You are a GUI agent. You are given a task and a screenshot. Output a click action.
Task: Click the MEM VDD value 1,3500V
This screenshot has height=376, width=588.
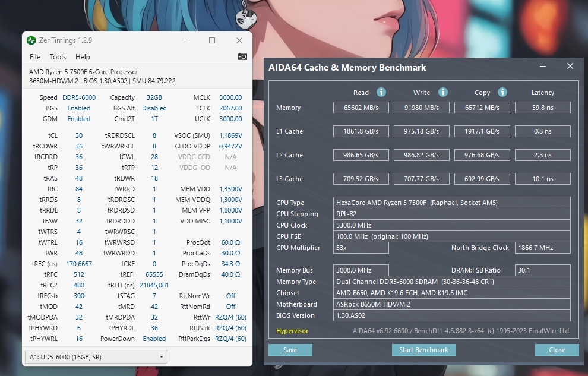[x=230, y=189]
